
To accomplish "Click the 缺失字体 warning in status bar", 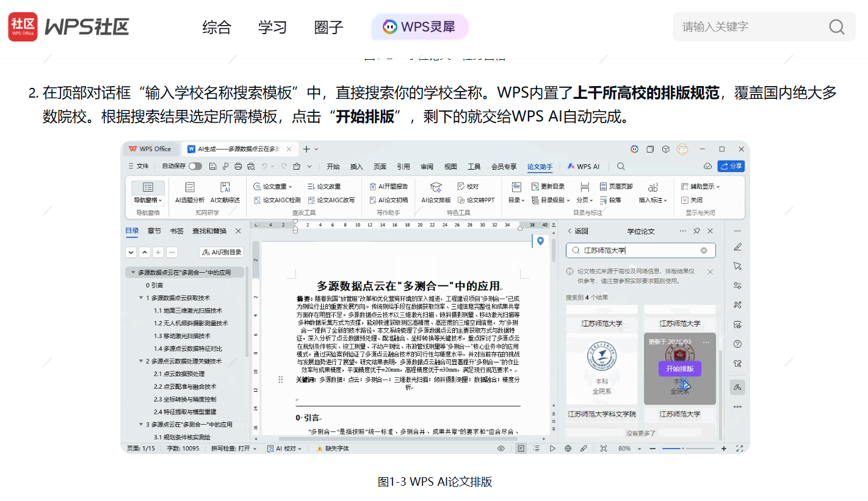I will (333, 449).
